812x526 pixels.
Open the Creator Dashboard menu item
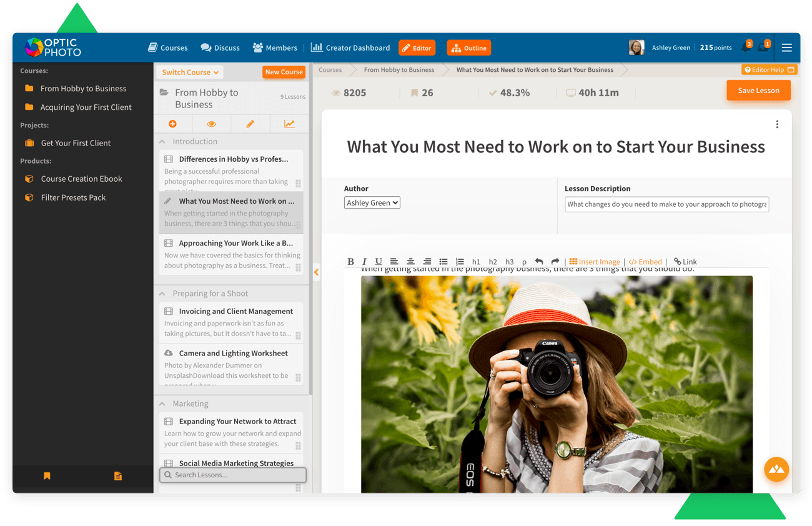[350, 47]
